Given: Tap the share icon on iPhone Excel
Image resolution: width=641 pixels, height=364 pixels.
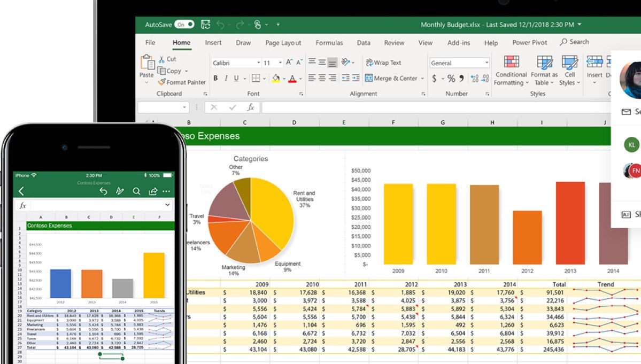Looking at the screenshot, I should pyautogui.click(x=153, y=191).
